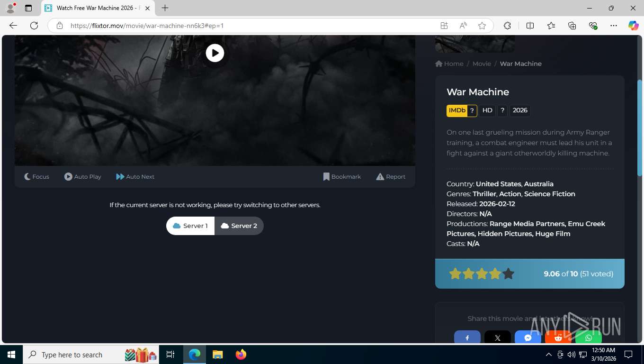Share movie on Facebook
Viewport: 644px width, 364px height.
point(467,337)
